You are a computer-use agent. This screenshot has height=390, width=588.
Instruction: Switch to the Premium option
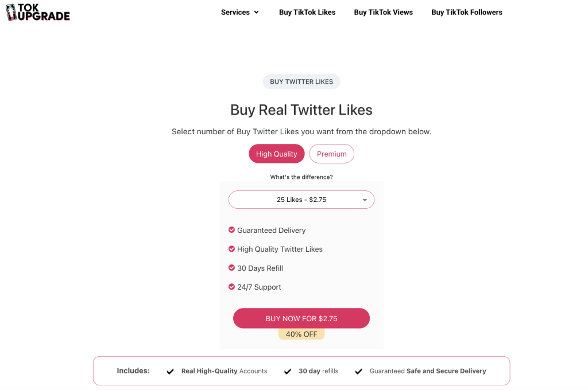(x=331, y=154)
